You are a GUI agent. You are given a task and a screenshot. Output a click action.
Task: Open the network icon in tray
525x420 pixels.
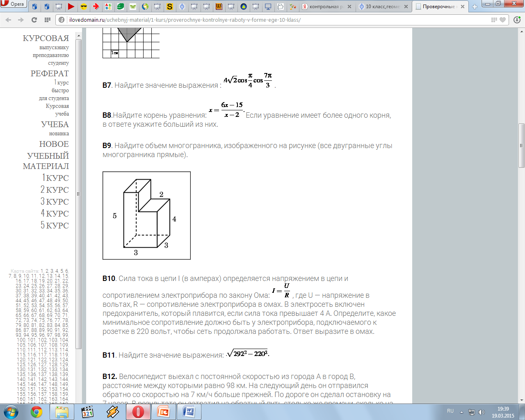(472, 412)
